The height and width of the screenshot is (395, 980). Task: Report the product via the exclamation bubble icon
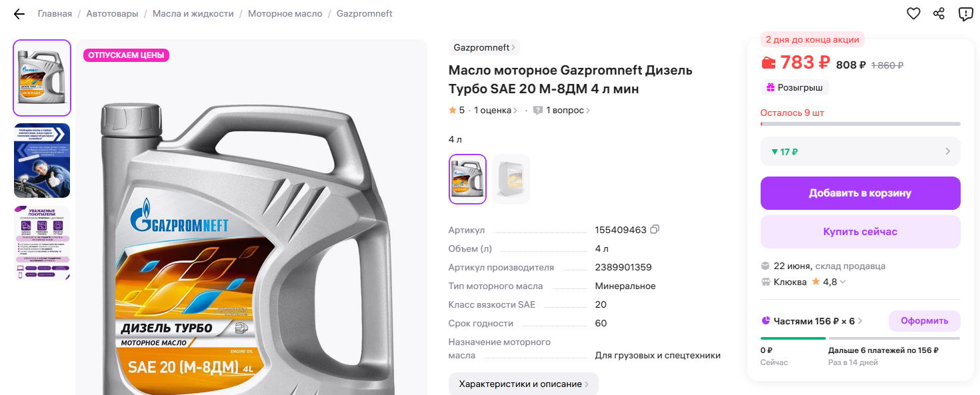click(x=965, y=14)
